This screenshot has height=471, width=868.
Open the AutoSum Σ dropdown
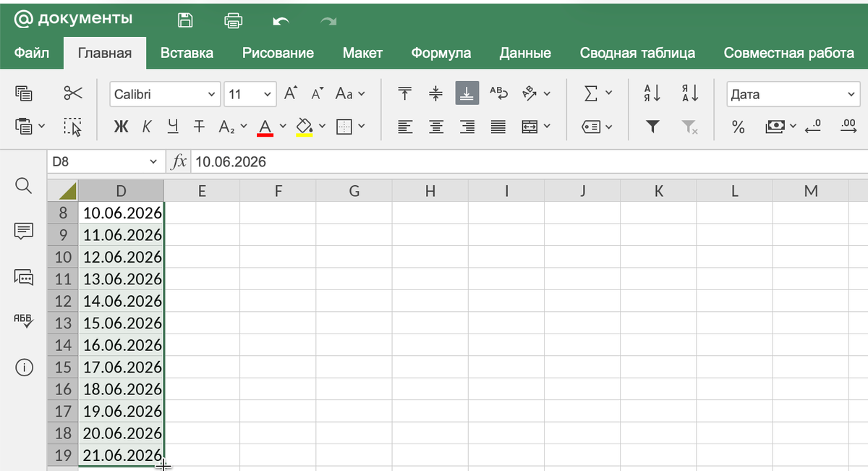pos(608,93)
